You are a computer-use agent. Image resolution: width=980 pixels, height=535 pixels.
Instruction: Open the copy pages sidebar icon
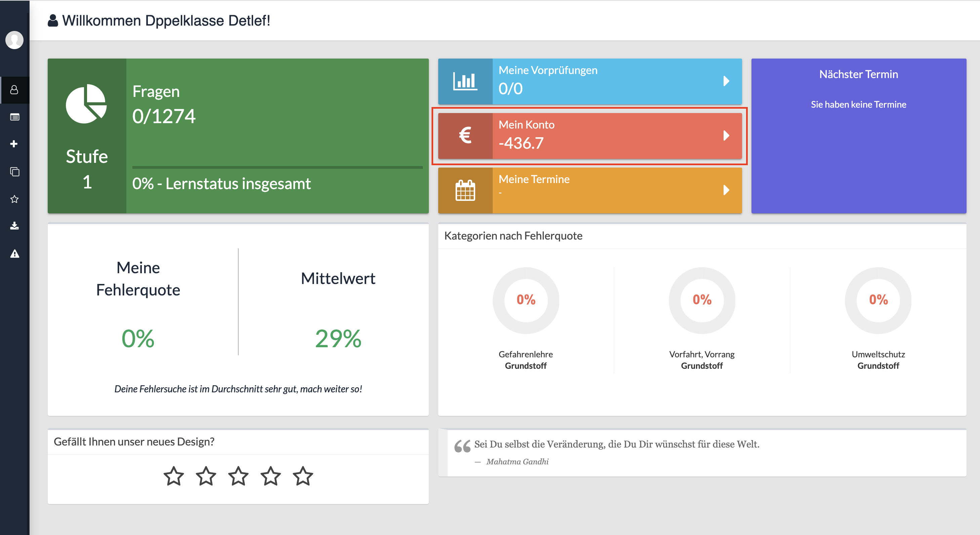coord(14,172)
